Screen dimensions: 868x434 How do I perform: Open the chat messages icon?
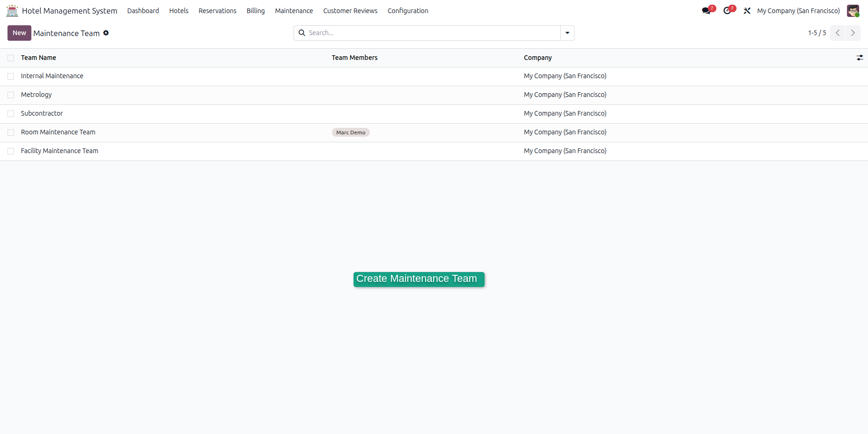[x=706, y=11]
